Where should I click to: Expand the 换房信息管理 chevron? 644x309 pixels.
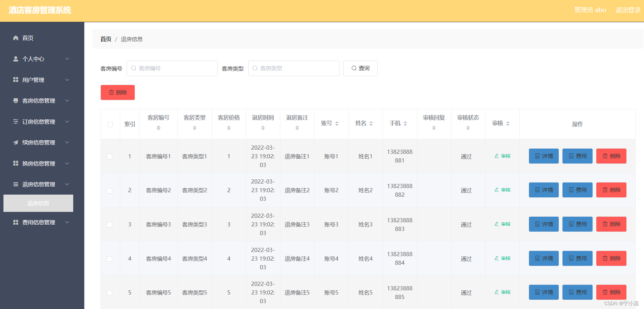pyautogui.click(x=67, y=163)
